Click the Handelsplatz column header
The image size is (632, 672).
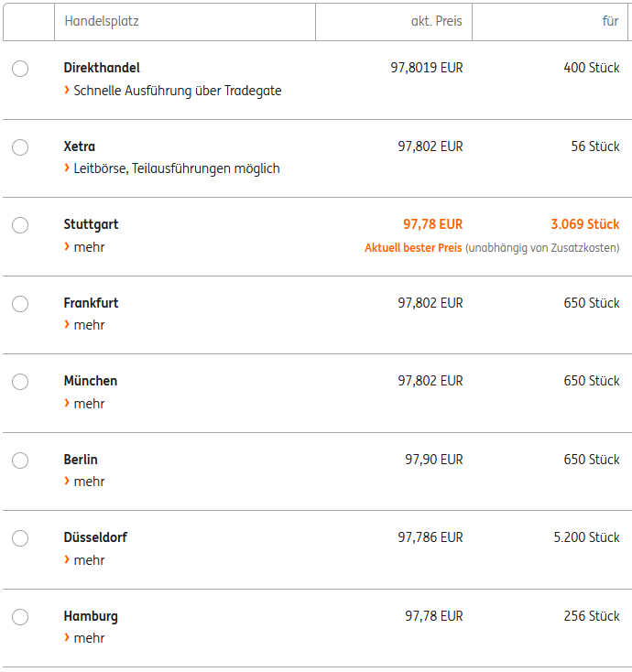coord(102,21)
